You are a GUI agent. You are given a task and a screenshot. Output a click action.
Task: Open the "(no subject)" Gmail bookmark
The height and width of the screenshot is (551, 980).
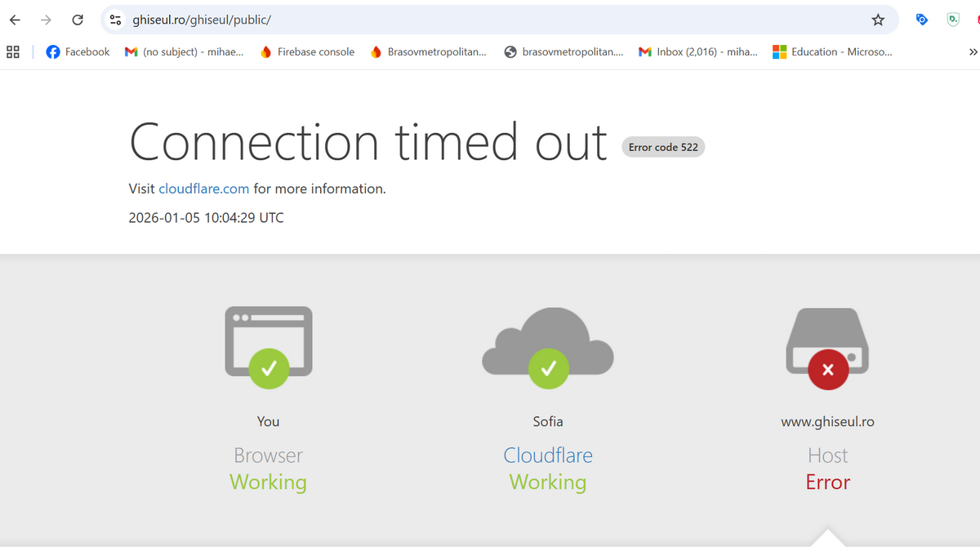[184, 51]
